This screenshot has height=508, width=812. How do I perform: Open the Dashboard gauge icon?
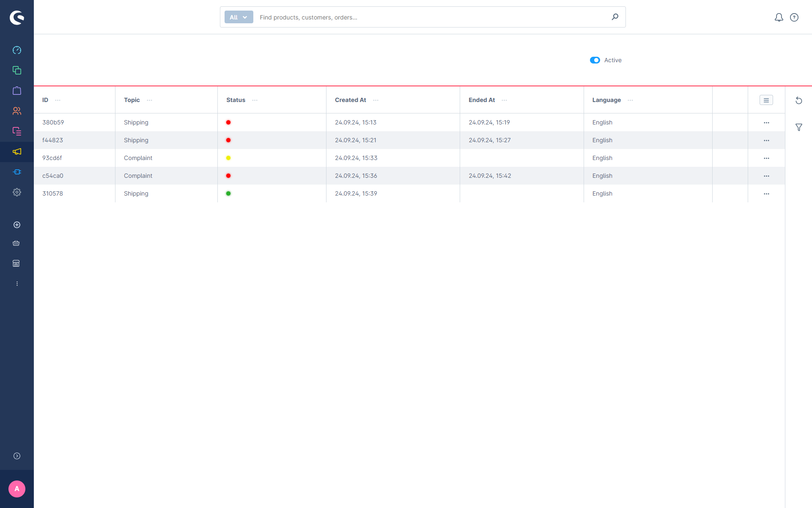click(x=17, y=50)
